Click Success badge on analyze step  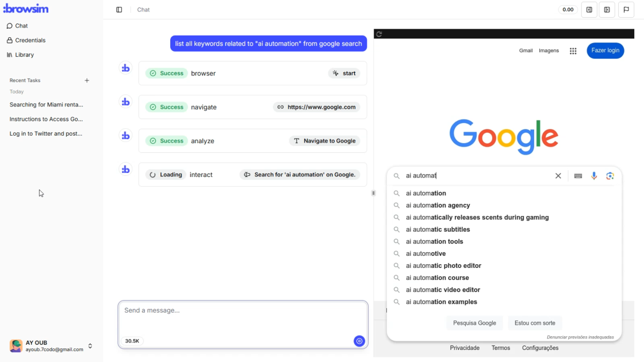(x=167, y=141)
